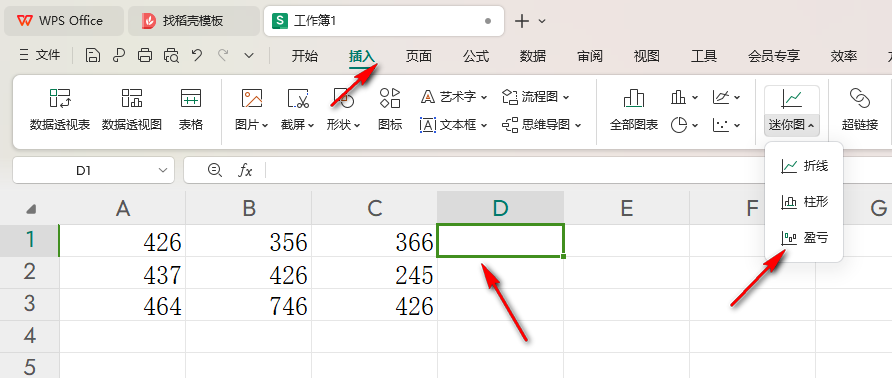Click the 图标 icons library button
The height and width of the screenshot is (378, 892).
tap(390, 109)
